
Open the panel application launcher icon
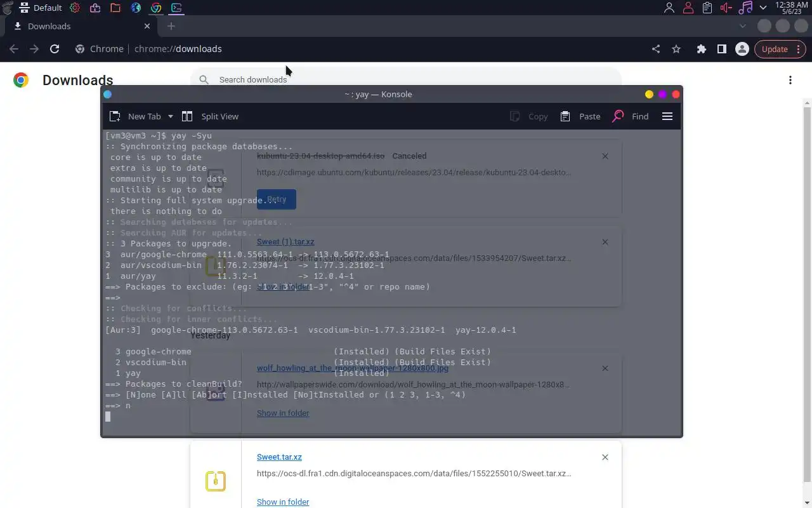click(8, 8)
